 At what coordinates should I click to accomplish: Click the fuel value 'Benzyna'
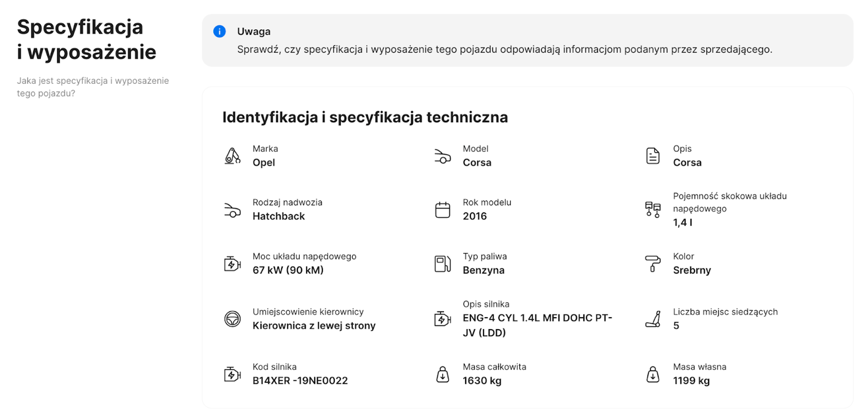[x=484, y=270]
